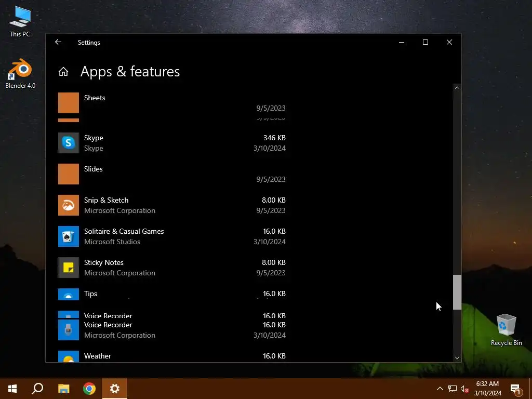Screen dimensions: 532x399
Task: Click the apps list scrollbar thumb
Action: tap(457, 292)
